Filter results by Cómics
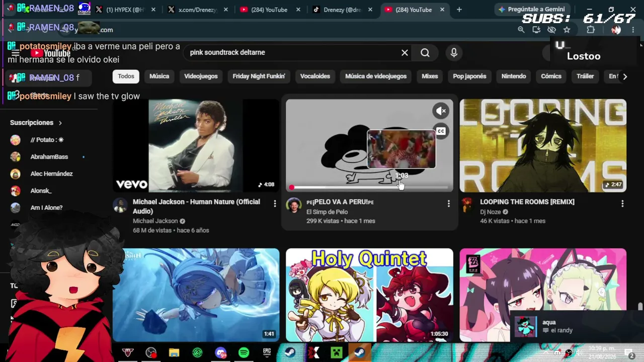This screenshot has width=644, height=362. click(551, 76)
